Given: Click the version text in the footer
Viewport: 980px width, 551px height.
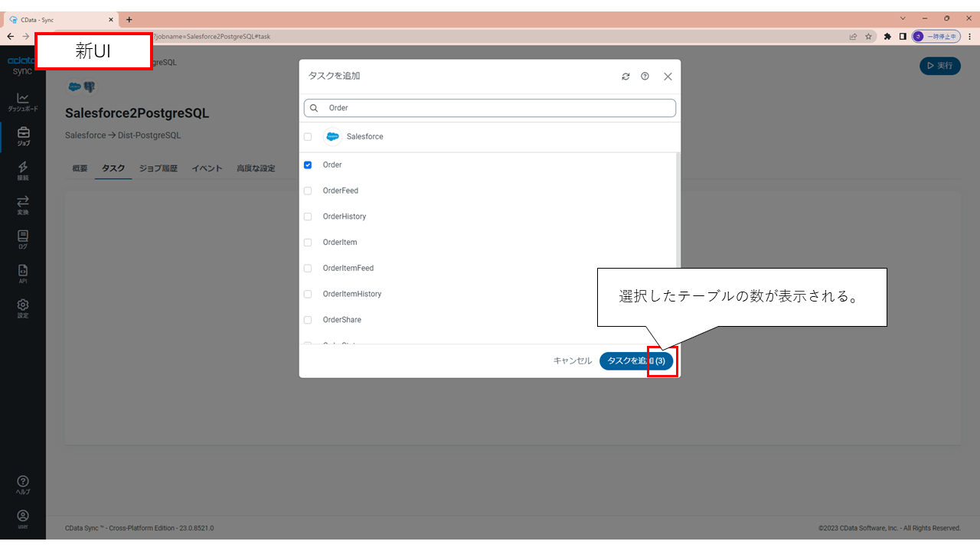Looking at the screenshot, I should tap(139, 528).
